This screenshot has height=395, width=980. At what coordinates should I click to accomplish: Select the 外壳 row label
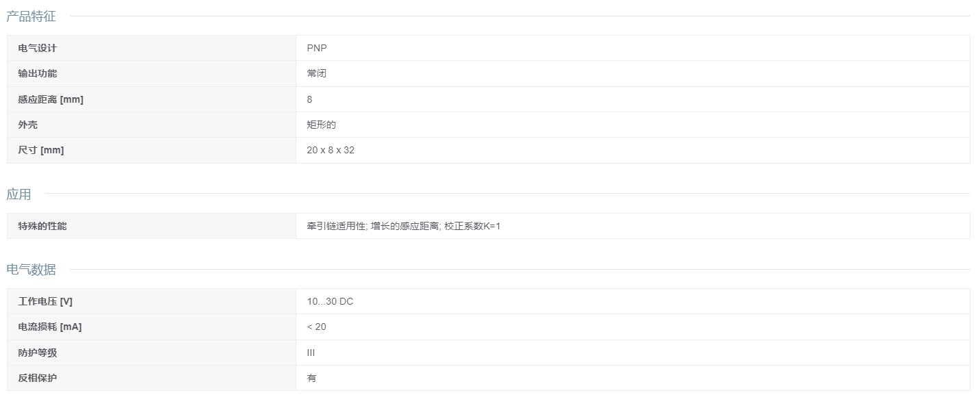point(27,125)
